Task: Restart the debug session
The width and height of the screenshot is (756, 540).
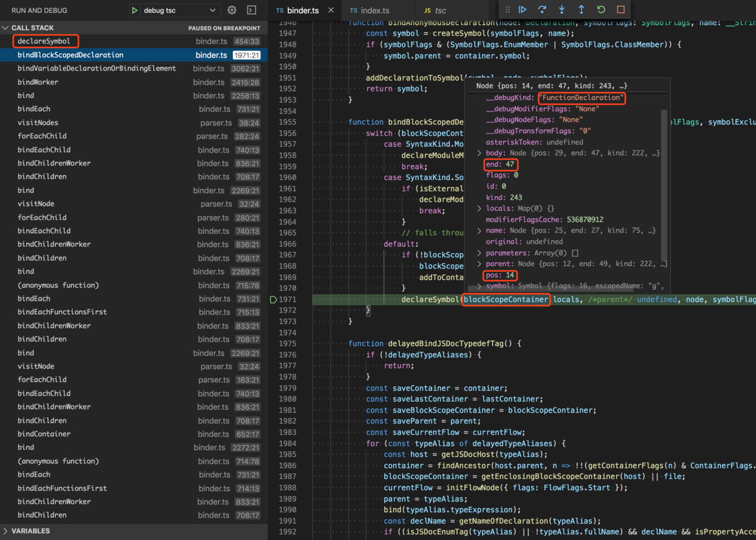Action: click(601, 10)
